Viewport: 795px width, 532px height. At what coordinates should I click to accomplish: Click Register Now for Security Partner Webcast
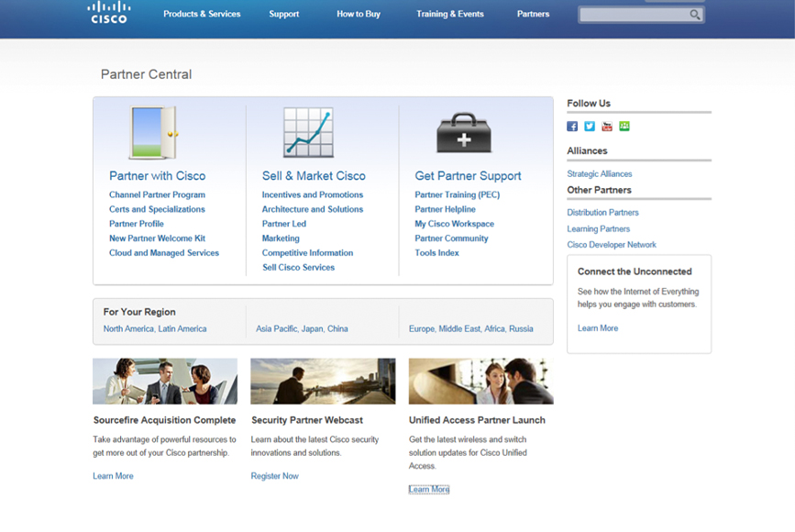pos(274,476)
